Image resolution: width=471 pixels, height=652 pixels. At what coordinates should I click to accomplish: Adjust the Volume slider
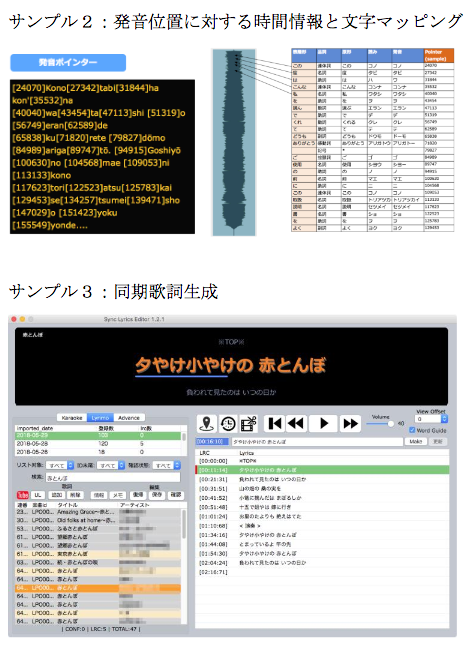(380, 423)
